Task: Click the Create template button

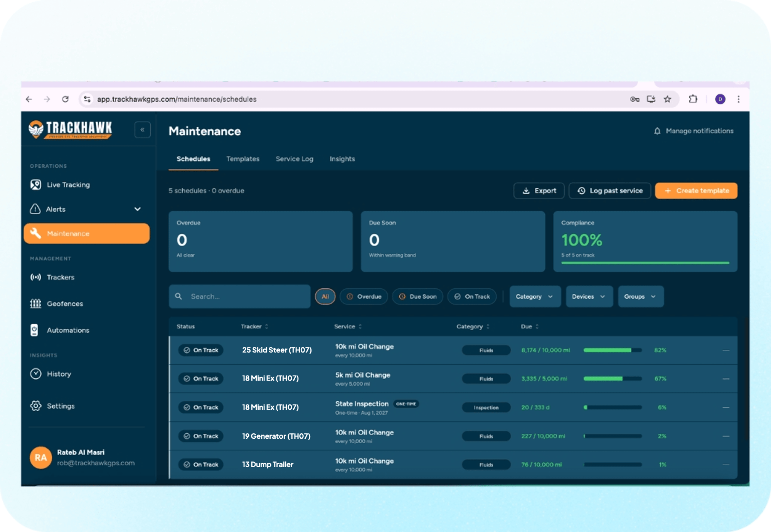Action: tap(696, 191)
